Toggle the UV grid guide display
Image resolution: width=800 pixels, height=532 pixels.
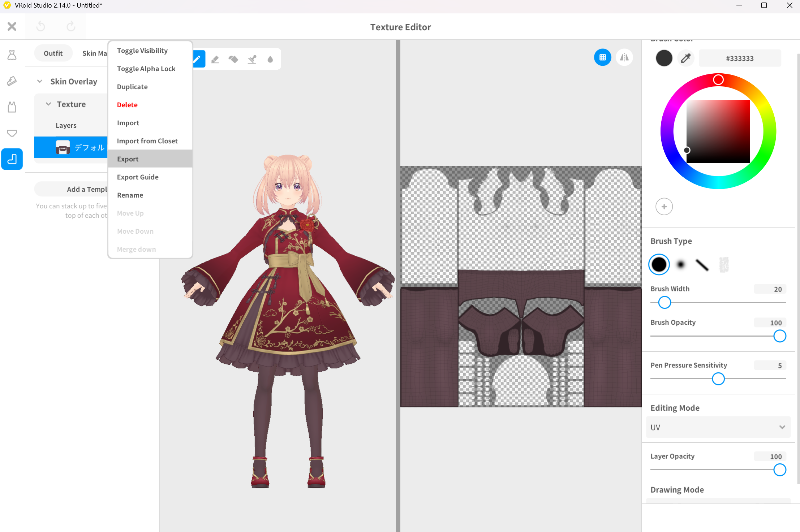602,57
